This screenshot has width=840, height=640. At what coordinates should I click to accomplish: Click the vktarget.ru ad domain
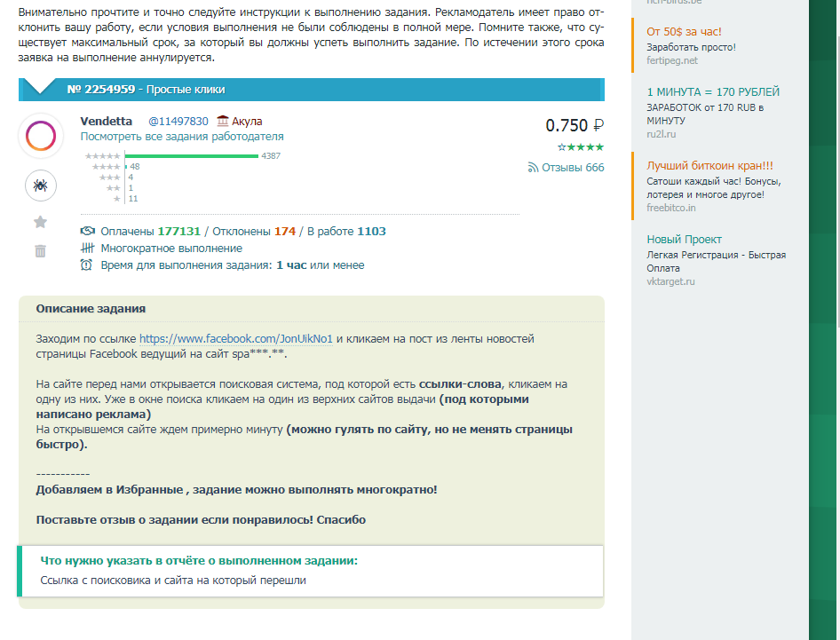[x=670, y=281]
